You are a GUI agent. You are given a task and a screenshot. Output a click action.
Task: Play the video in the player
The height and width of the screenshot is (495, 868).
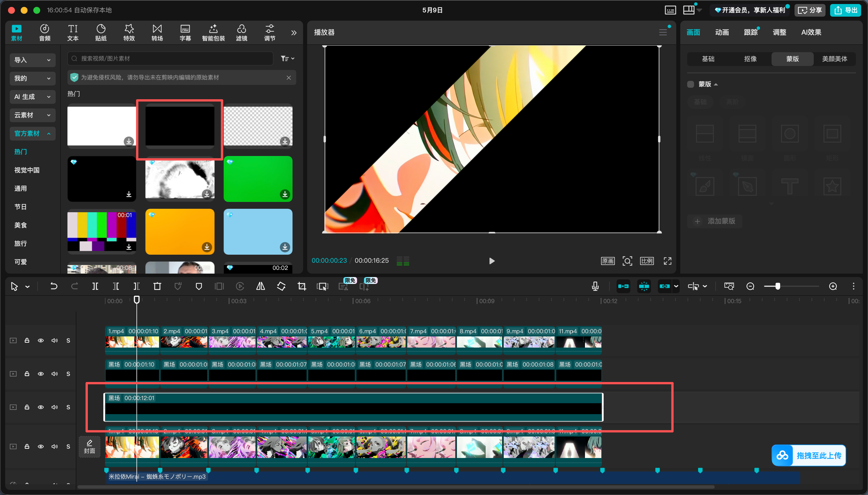492,261
